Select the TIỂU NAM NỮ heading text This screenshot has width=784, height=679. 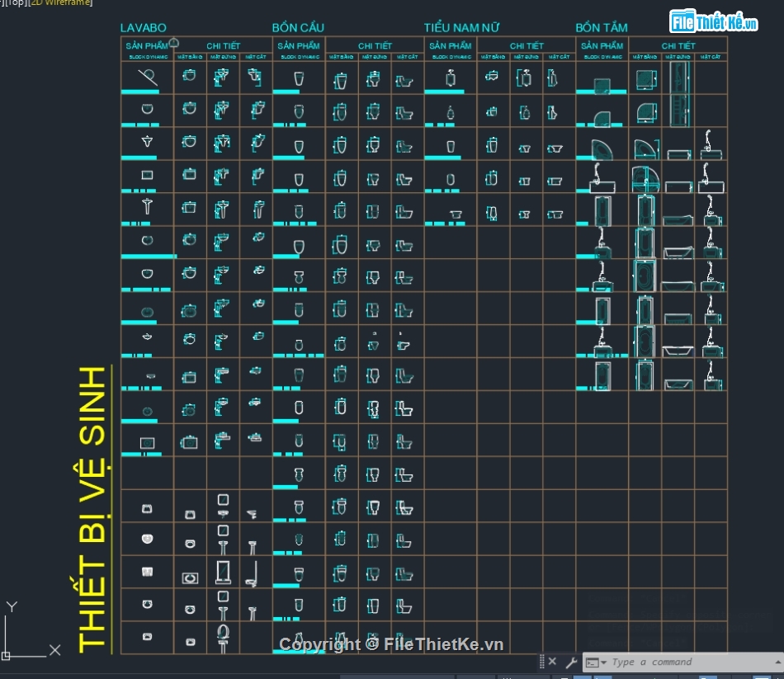(x=461, y=27)
